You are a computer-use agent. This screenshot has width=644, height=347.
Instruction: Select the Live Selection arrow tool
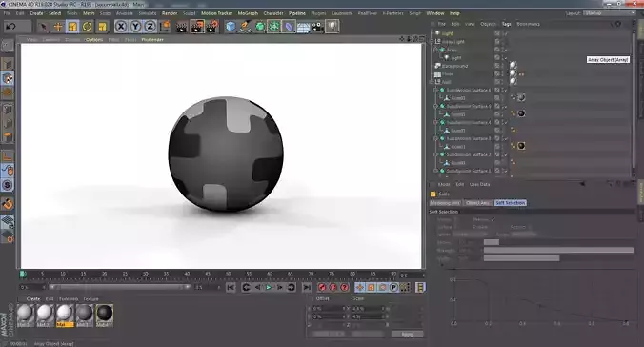44,27
